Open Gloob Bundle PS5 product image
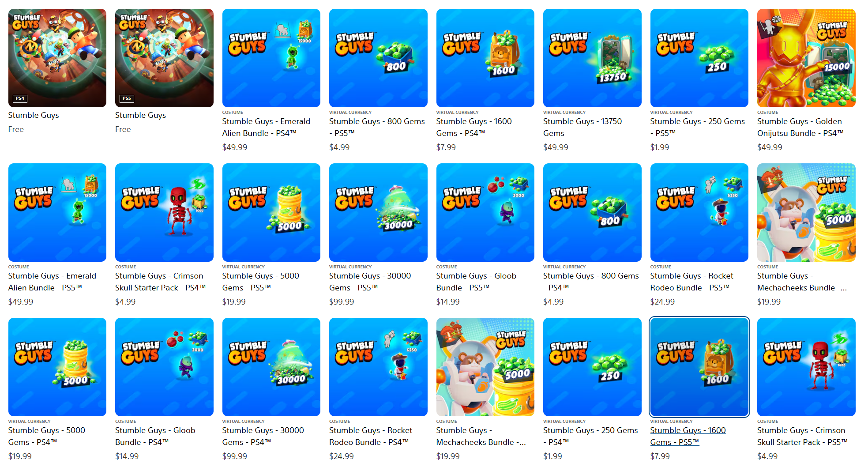The image size is (868, 467). [x=485, y=212]
